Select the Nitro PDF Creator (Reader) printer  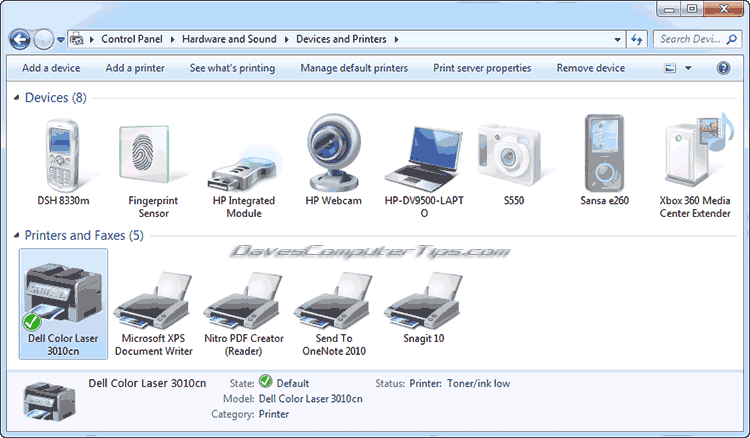coord(244,313)
